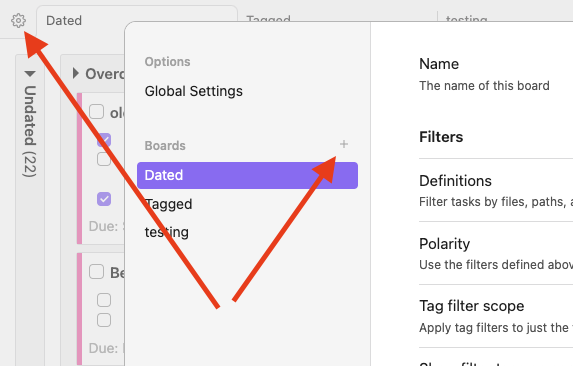Click the Definitions filter setting
This screenshot has width=573, height=366.
click(455, 181)
